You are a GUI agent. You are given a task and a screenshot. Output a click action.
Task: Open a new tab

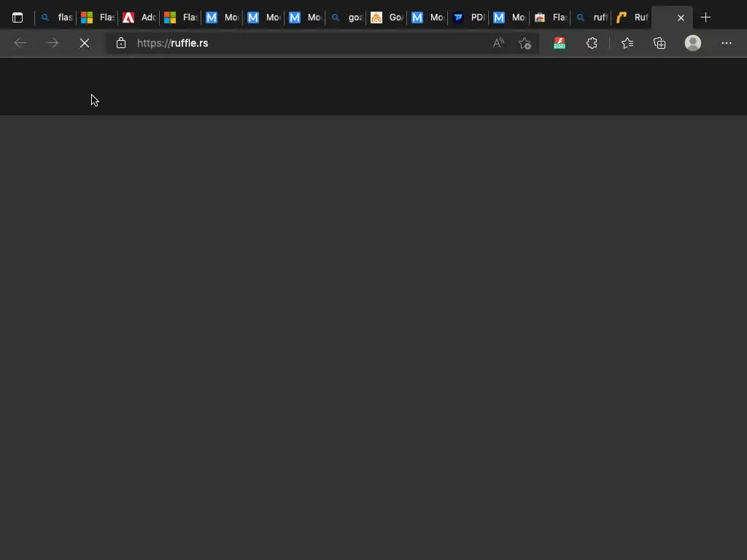coord(705,17)
